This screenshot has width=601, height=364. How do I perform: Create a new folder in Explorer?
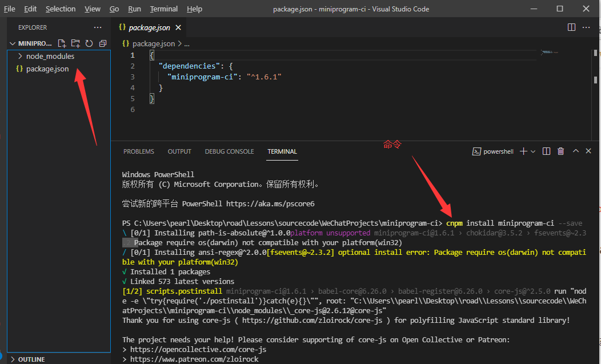click(x=75, y=43)
